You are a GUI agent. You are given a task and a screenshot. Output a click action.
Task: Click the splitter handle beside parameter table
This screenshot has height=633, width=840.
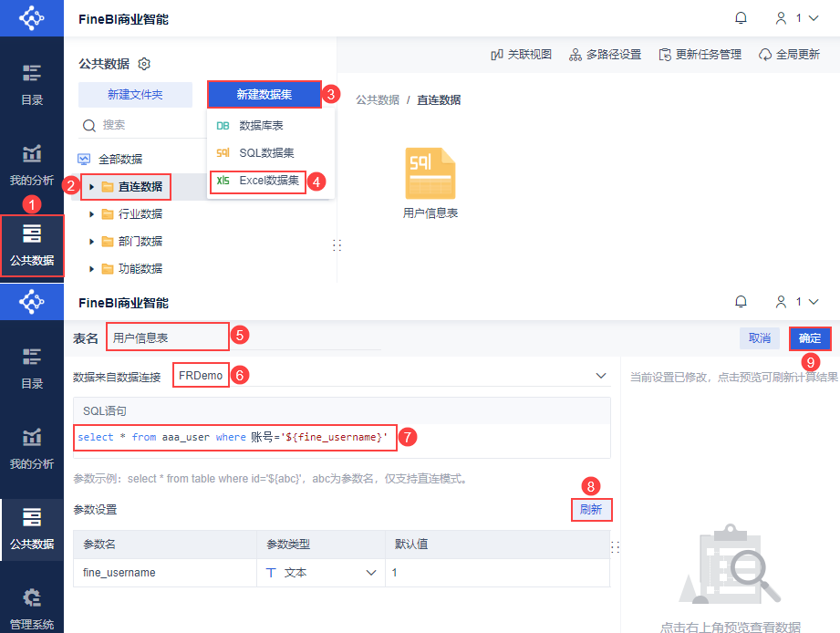(615, 546)
